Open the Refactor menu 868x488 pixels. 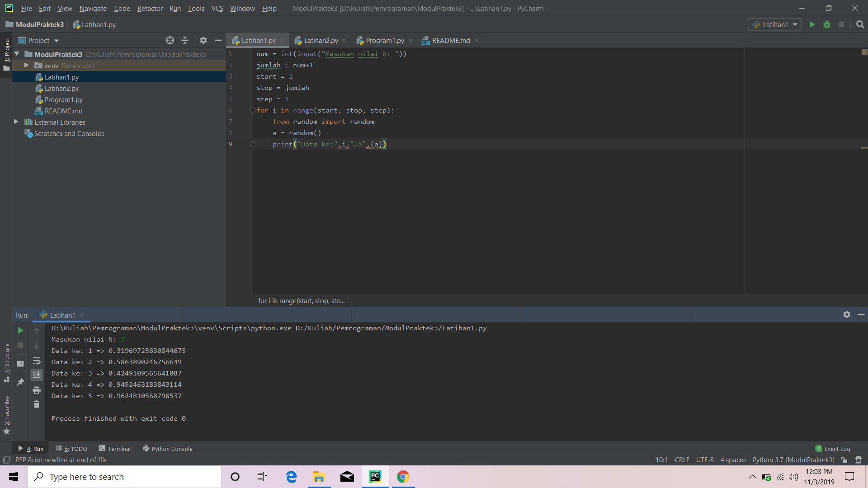(x=150, y=8)
